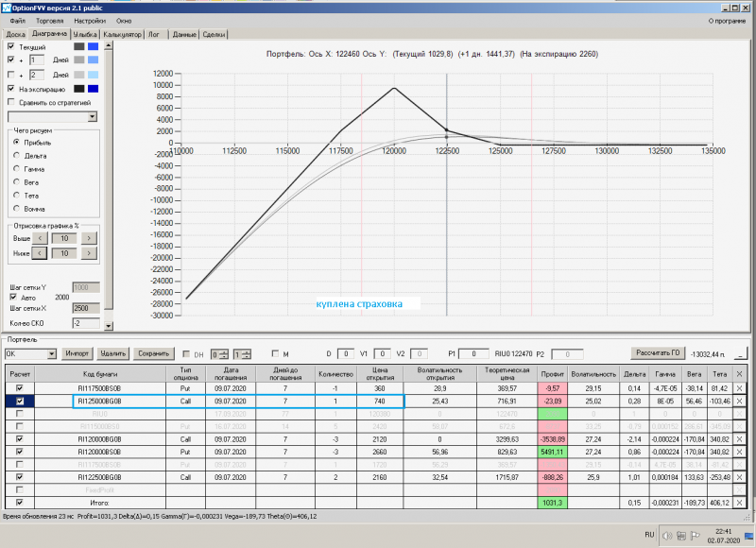The width and height of the screenshot is (756, 548).
Task: Open the О программе menu item
Action: (727, 21)
